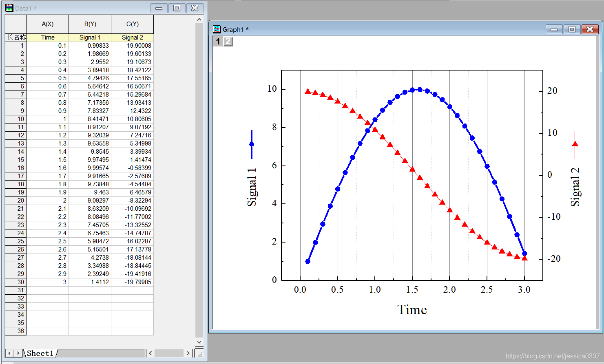Image resolution: width=604 pixels, height=364 pixels.
Task: Click cell value 8.41471
Action: 90,119
